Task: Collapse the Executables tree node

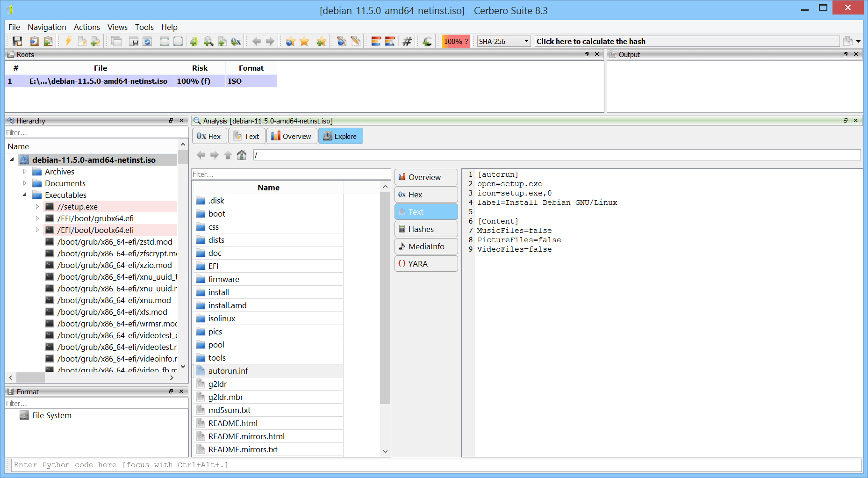Action: tap(25, 195)
